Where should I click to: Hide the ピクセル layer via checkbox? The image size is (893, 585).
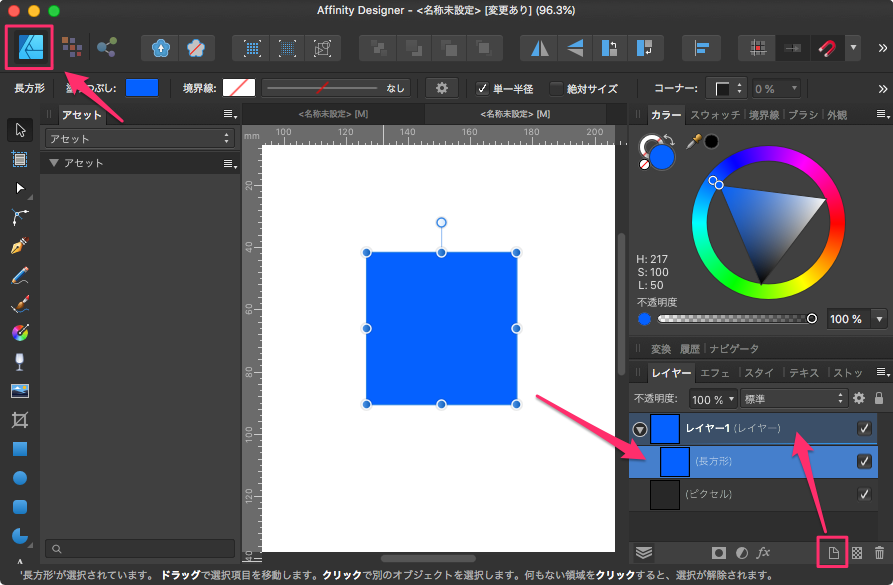coord(864,494)
